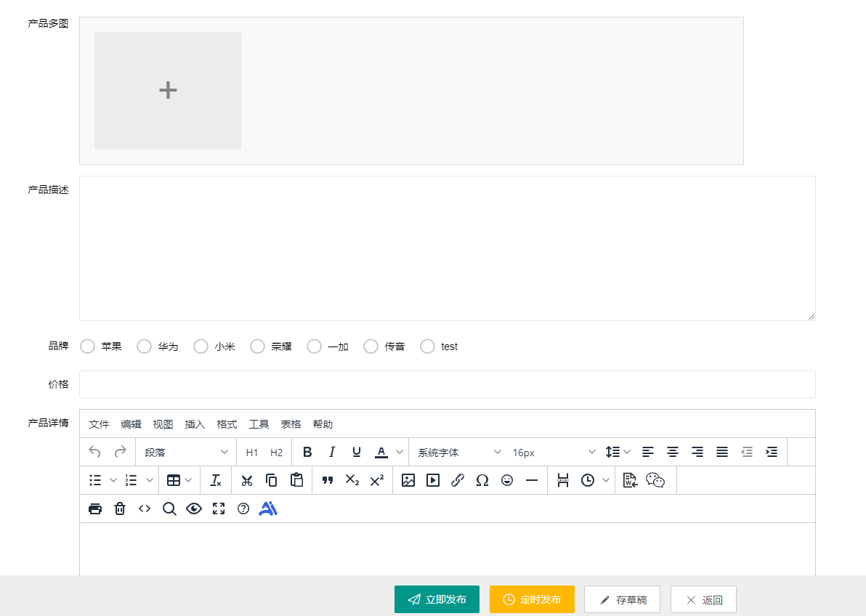Open the table insert dropdown

(179, 480)
